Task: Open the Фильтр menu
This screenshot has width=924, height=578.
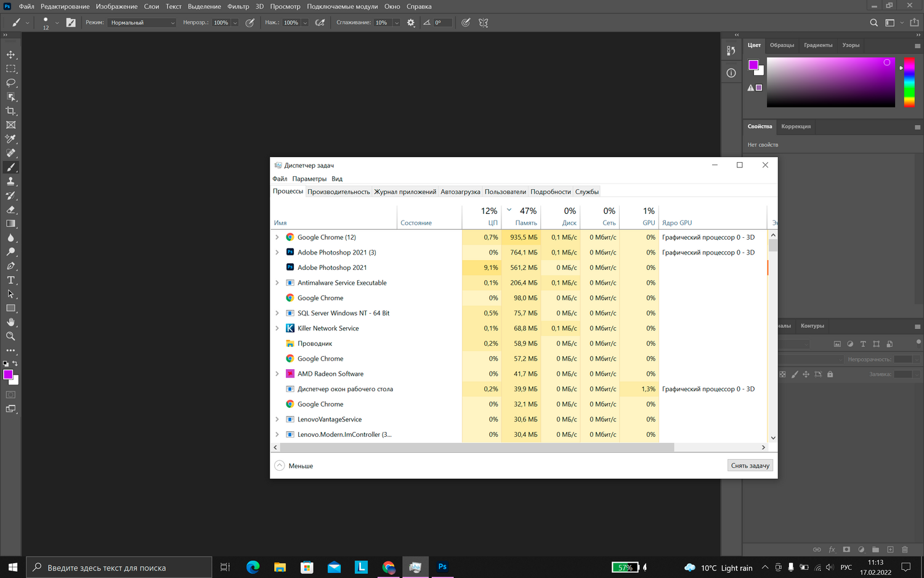Action: 238,6
